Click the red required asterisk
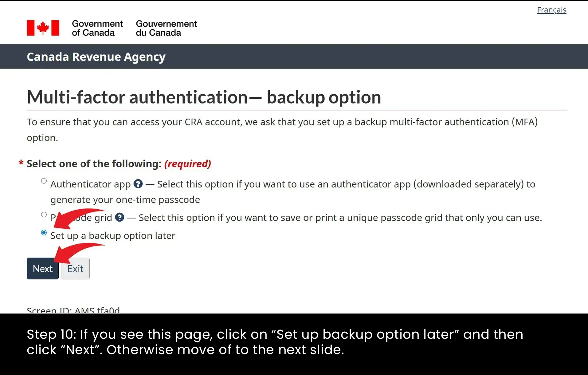 click(x=21, y=163)
